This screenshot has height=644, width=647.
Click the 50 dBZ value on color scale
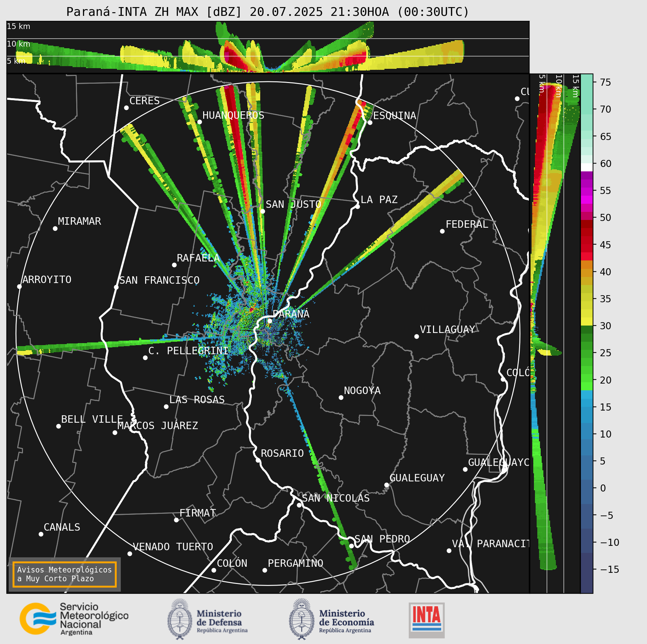pyautogui.click(x=605, y=218)
